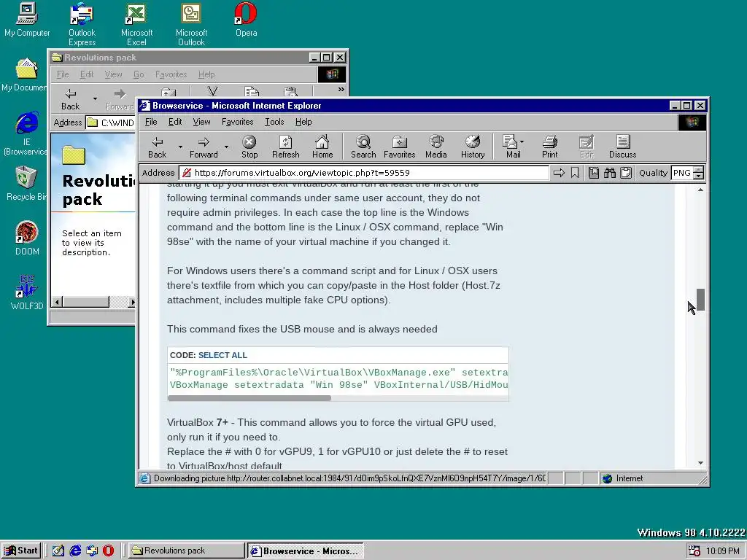Open the Discuss toolbar button
The width and height of the screenshot is (747, 560).
623,147
